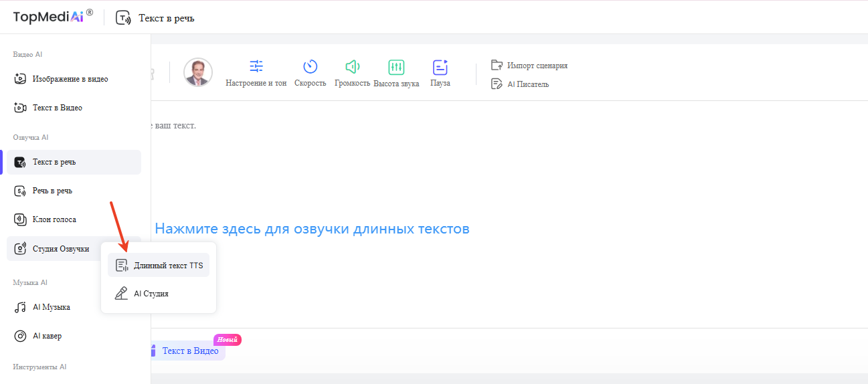Click the Студия Озвучки sidebar icon
This screenshot has width=868, height=384.
[x=20, y=249]
